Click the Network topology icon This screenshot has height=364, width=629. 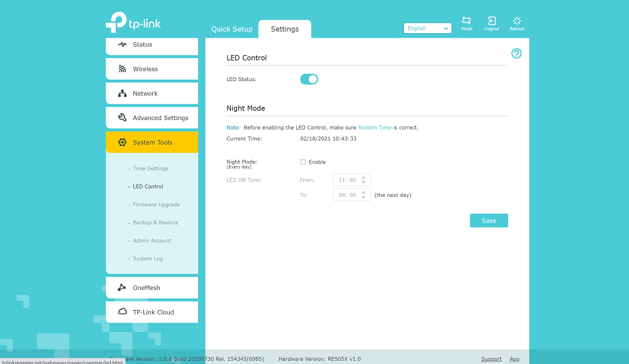coord(123,94)
